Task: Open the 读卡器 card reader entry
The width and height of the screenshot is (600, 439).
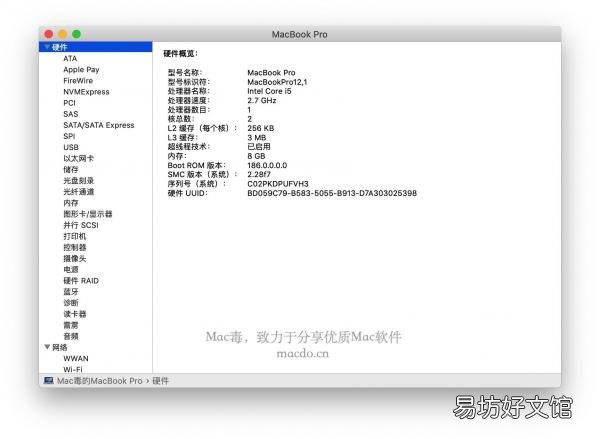Action: 75,314
